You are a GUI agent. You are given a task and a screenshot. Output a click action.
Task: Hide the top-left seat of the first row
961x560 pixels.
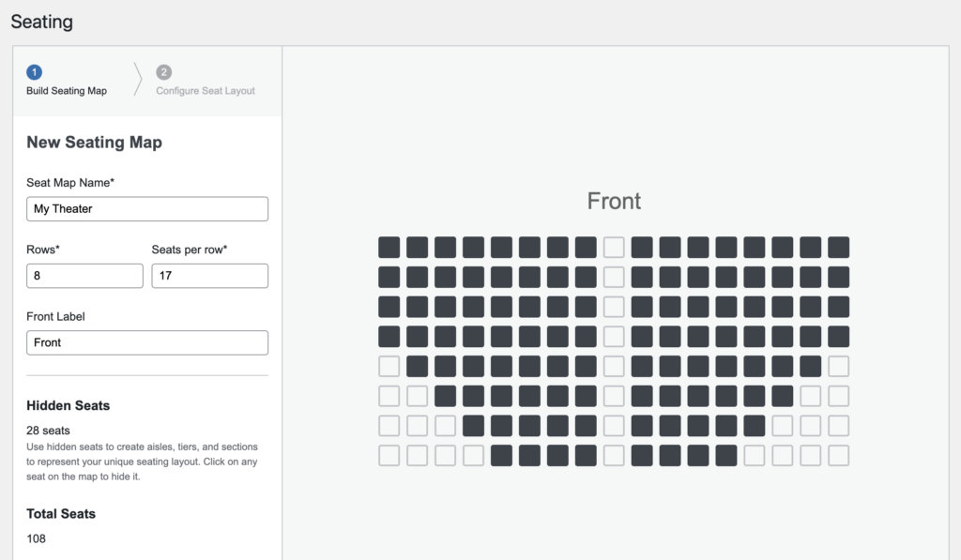click(389, 247)
